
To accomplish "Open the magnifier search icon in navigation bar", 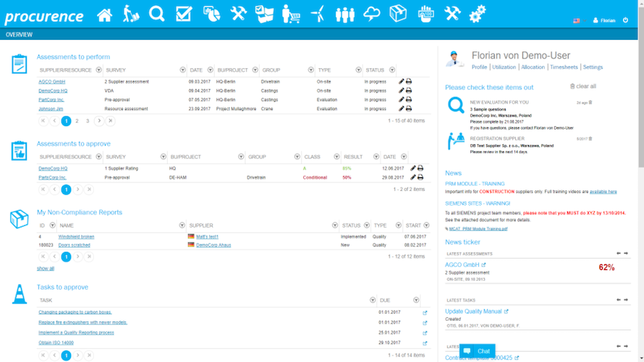I will click(156, 14).
